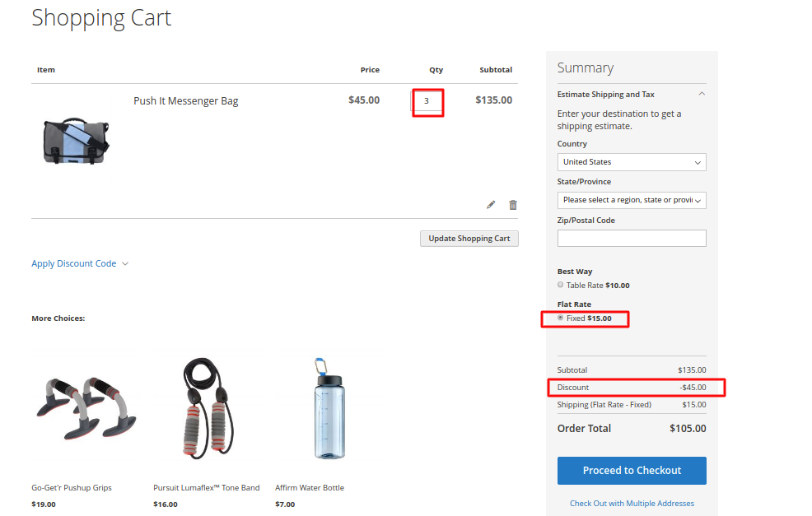Click the Pursuit Lumaflex Tone Band image
The image size is (812, 516).
tap(208, 408)
